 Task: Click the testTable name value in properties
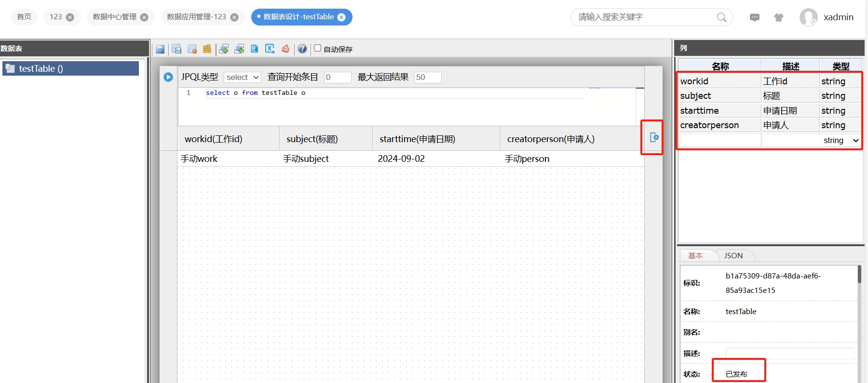pyautogui.click(x=741, y=312)
